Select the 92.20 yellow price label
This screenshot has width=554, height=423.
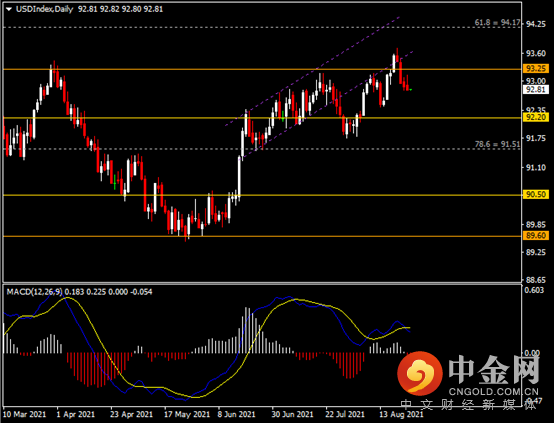point(536,117)
